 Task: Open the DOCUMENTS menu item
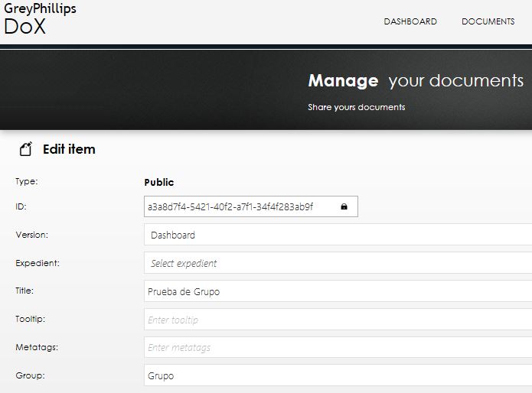488,21
